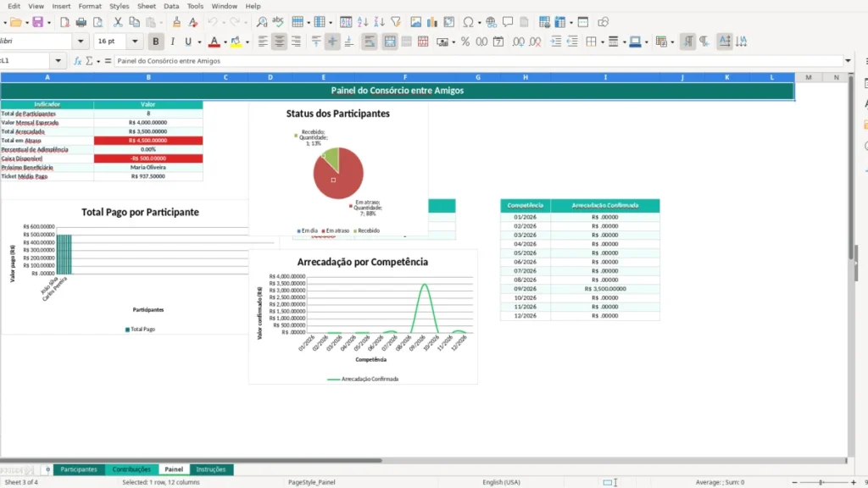Toggle Bold formatting
This screenshot has width=868, height=488.
coord(156,42)
